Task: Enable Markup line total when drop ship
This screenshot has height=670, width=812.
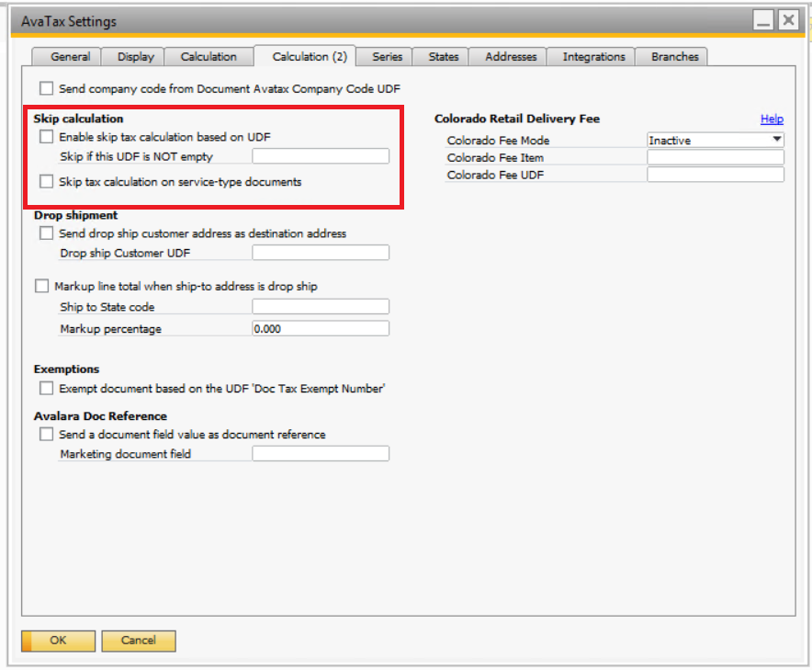Action: tap(42, 286)
